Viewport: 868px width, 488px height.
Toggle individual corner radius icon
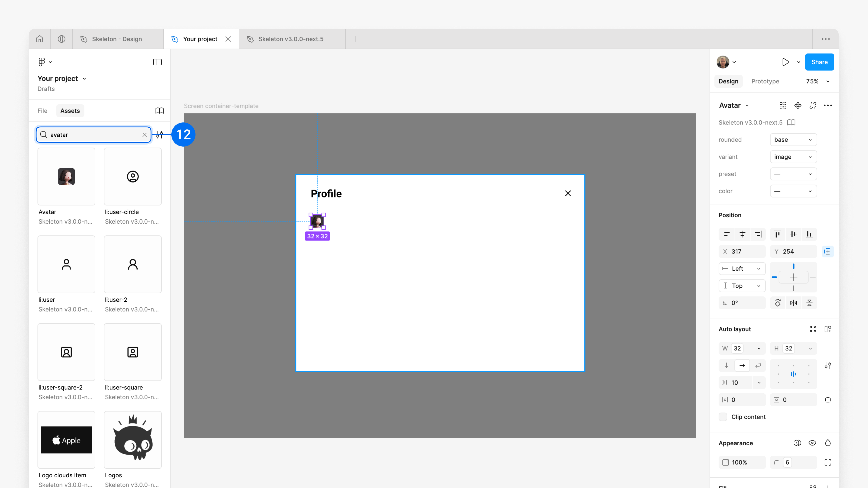[x=828, y=462]
